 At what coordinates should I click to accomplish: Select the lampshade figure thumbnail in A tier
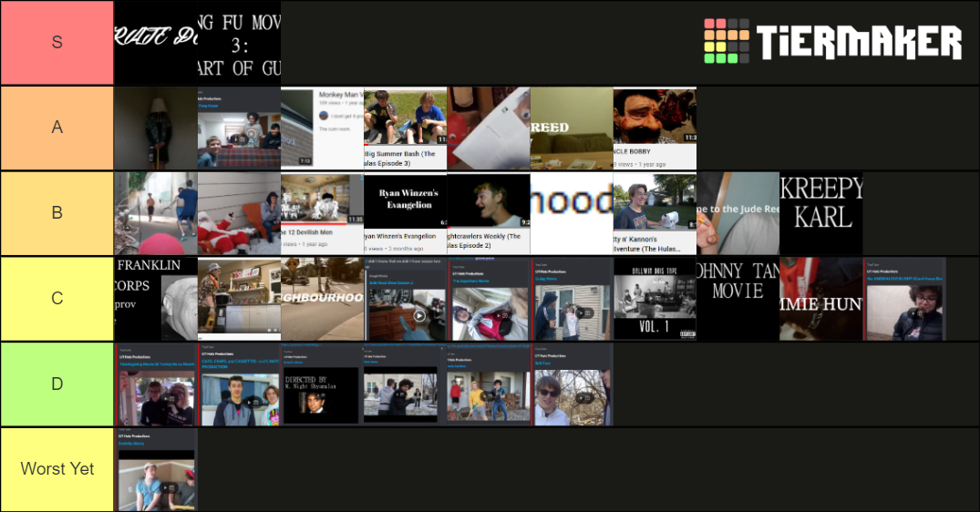156,128
